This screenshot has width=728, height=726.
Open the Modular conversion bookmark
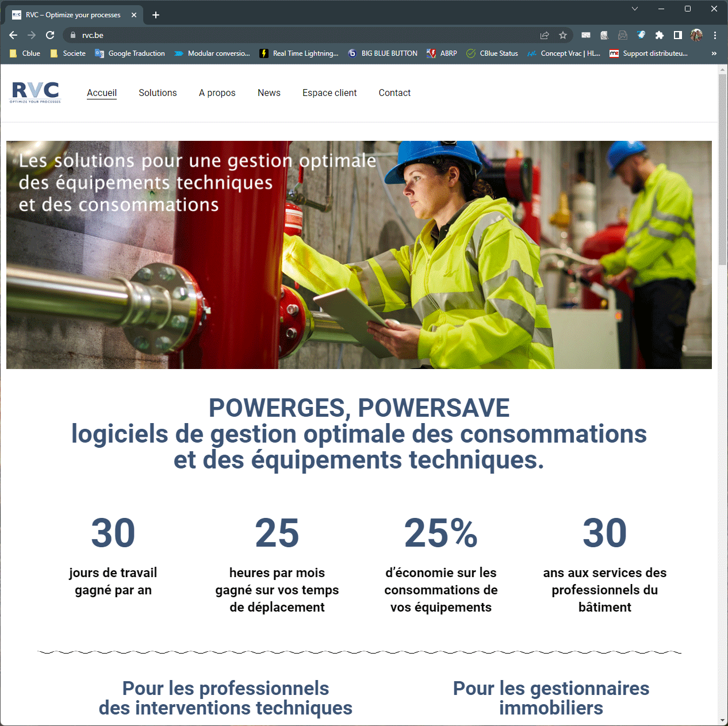[x=212, y=53]
